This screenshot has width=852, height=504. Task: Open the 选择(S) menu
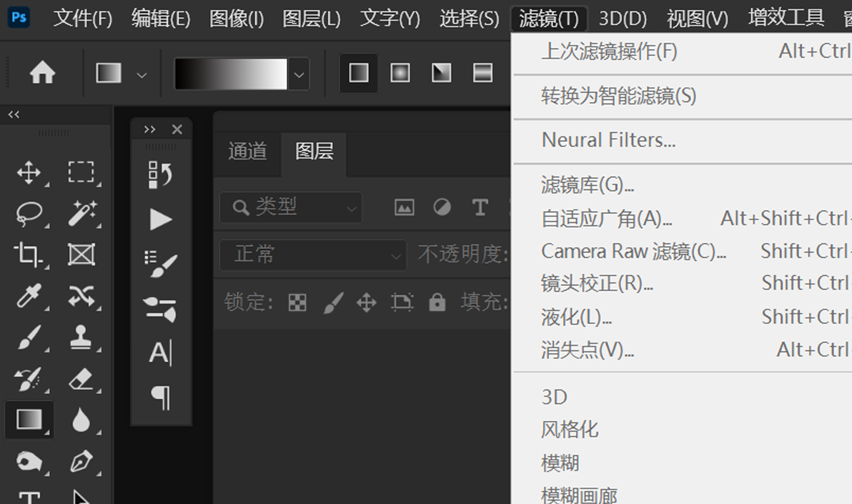tap(469, 19)
